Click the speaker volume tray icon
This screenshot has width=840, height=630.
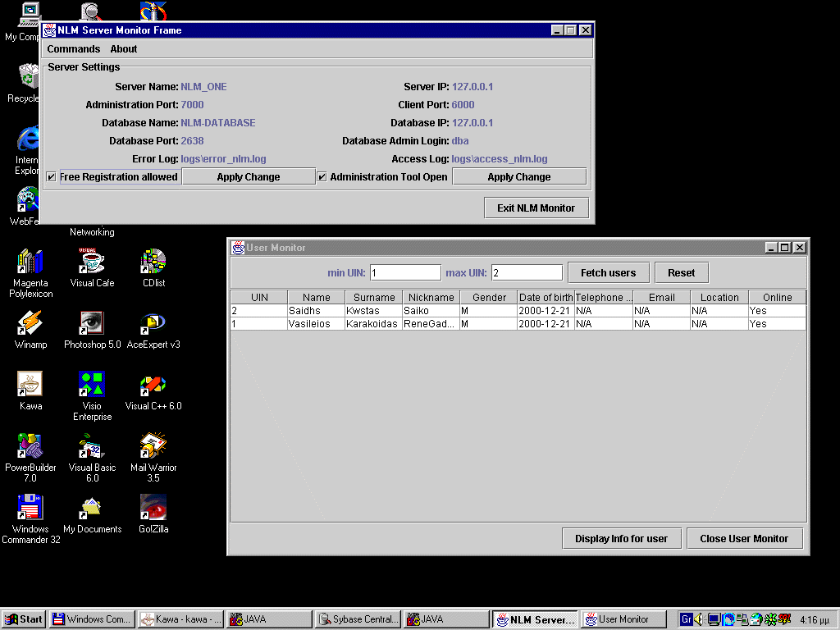[699, 619]
